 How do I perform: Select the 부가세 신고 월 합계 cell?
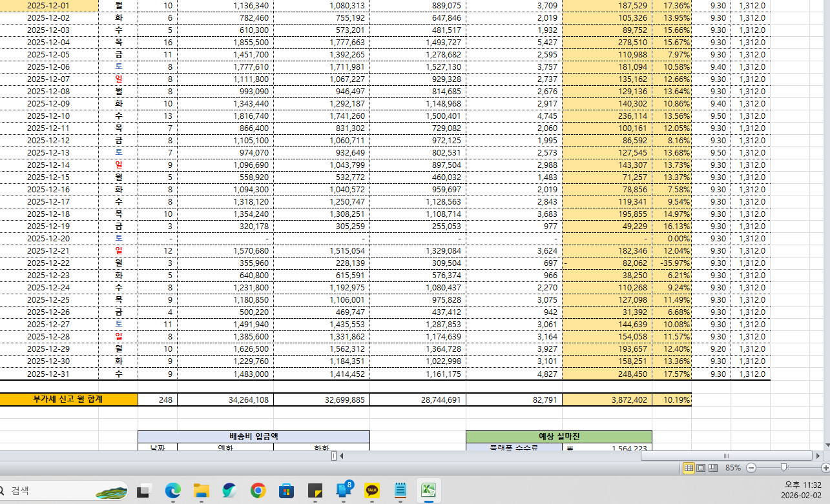pyautogui.click(x=68, y=399)
